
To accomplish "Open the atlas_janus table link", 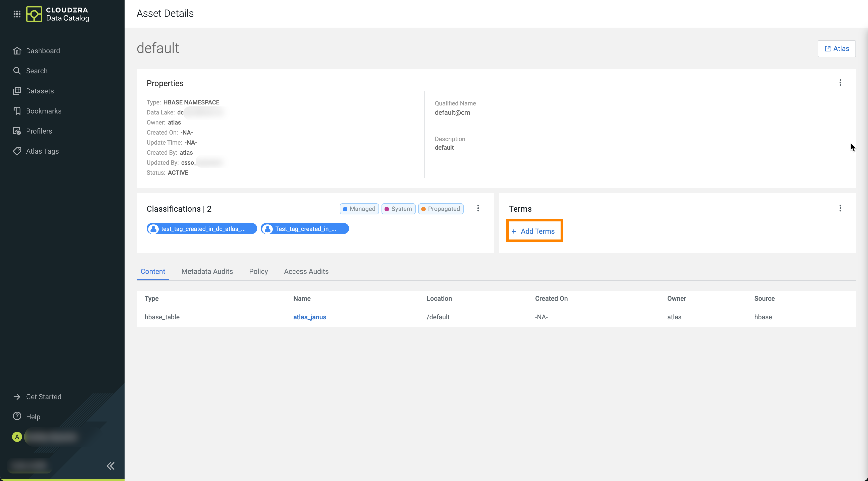I will tap(309, 317).
